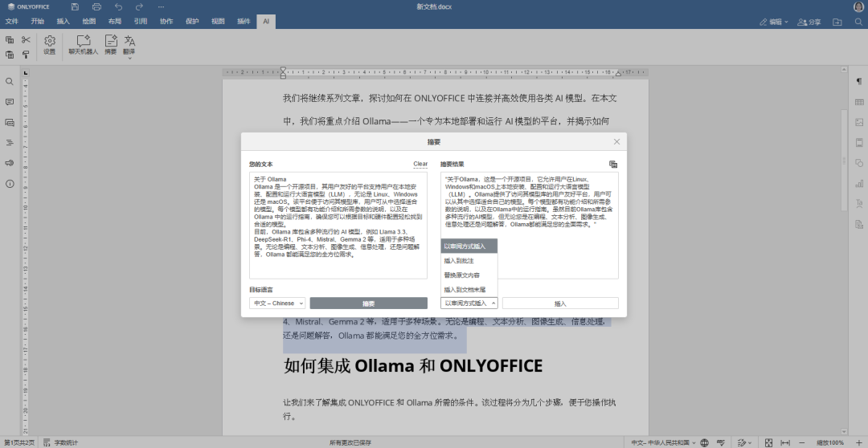
Task: Toggle nonprinting characters pilcrow in right sidebar
Action: coord(859,81)
